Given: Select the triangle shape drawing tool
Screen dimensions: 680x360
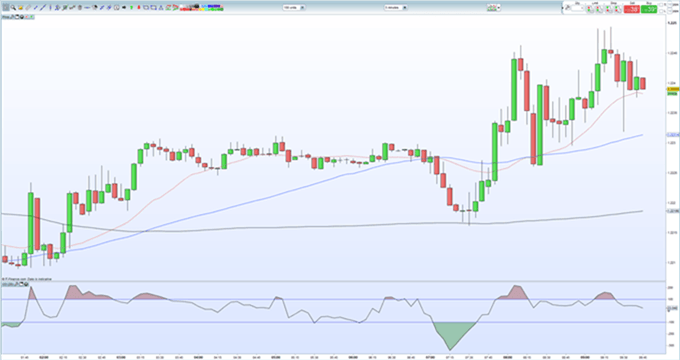Looking at the screenshot, I should coord(161,7).
